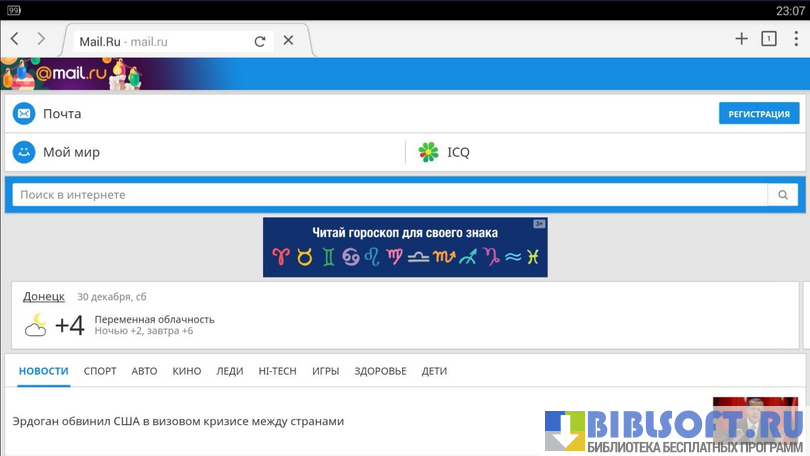Open Мой мир social network
The width and height of the screenshot is (810, 456).
(x=70, y=152)
